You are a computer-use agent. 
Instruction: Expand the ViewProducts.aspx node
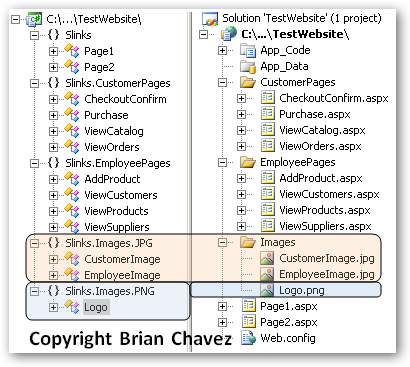(x=241, y=210)
